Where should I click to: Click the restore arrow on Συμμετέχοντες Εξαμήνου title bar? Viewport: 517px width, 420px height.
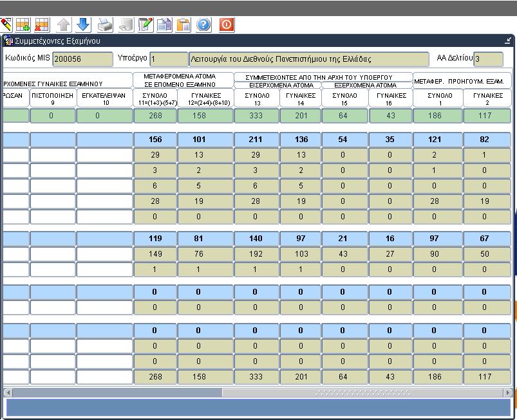[x=508, y=41]
